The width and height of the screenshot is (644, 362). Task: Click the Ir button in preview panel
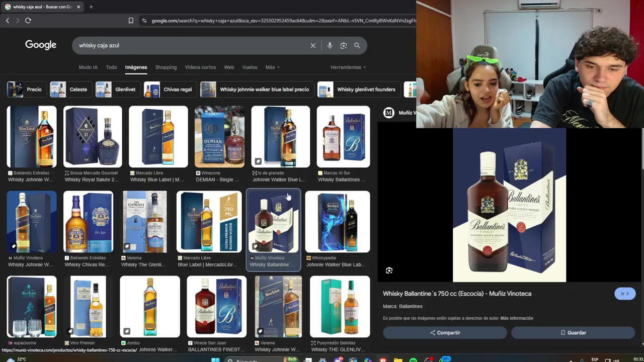coord(625,294)
